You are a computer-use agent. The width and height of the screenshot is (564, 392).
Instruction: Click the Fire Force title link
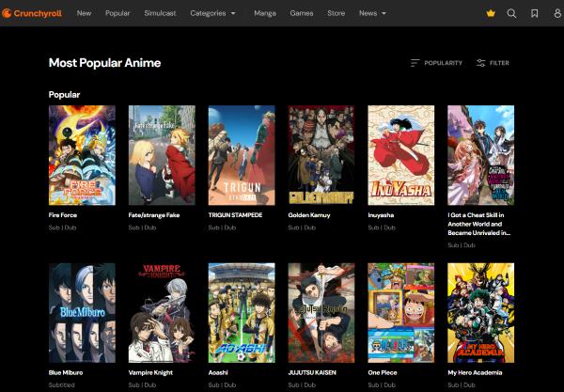point(63,215)
